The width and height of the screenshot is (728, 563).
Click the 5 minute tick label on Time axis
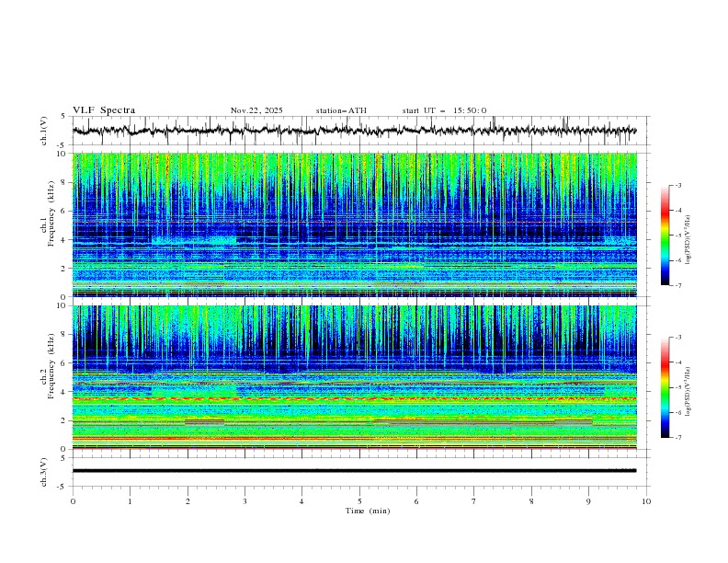359,501
